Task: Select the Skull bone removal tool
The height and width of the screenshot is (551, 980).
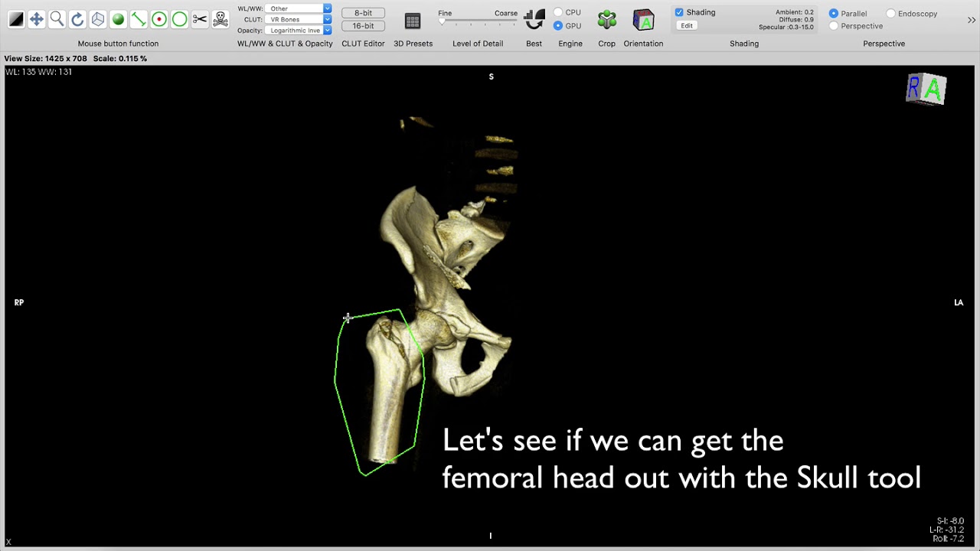Action: click(x=220, y=19)
